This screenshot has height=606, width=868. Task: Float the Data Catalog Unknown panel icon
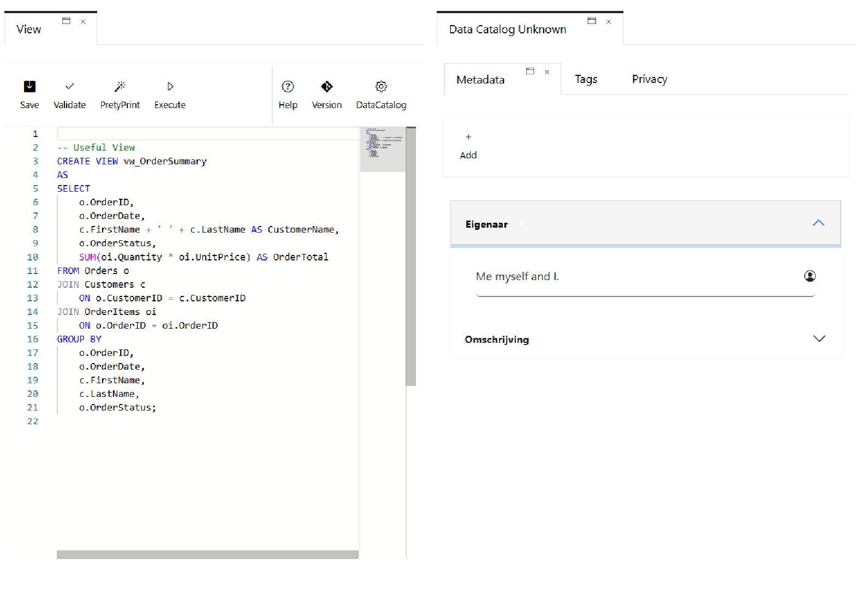point(592,21)
